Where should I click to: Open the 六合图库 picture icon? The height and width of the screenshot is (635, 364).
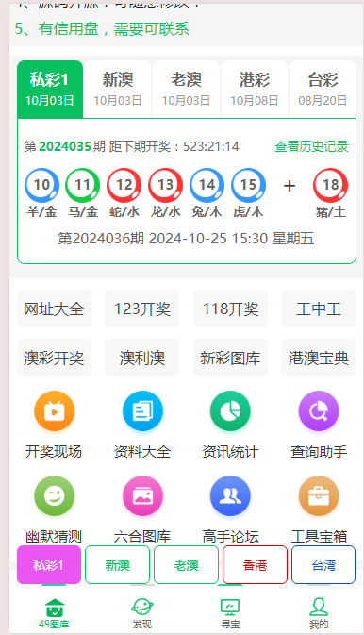(x=142, y=496)
